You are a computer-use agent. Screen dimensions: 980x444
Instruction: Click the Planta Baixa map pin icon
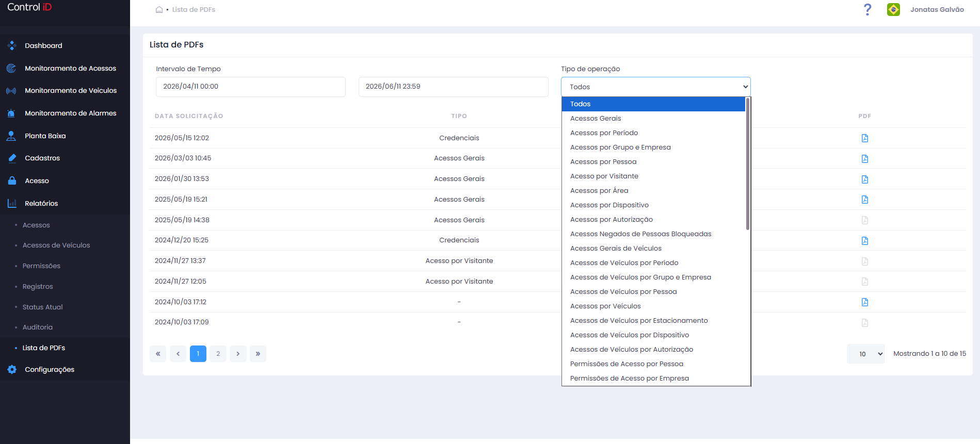[x=11, y=136]
